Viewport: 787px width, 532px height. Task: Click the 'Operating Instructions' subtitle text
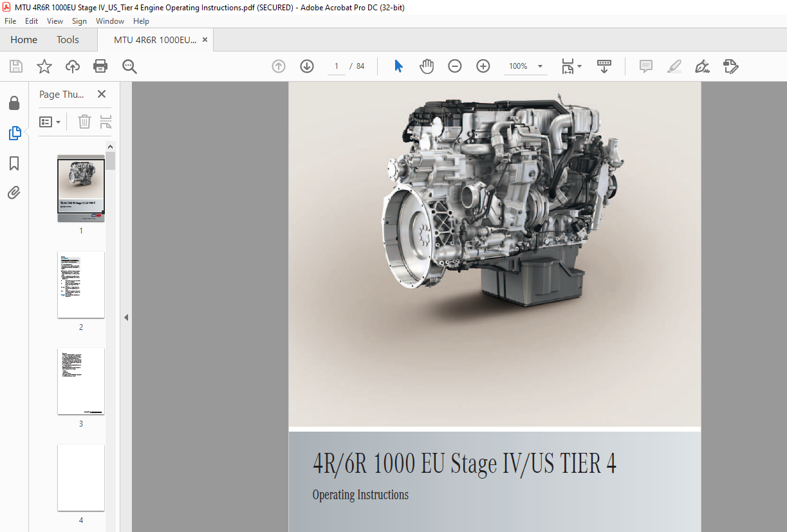coord(360,495)
